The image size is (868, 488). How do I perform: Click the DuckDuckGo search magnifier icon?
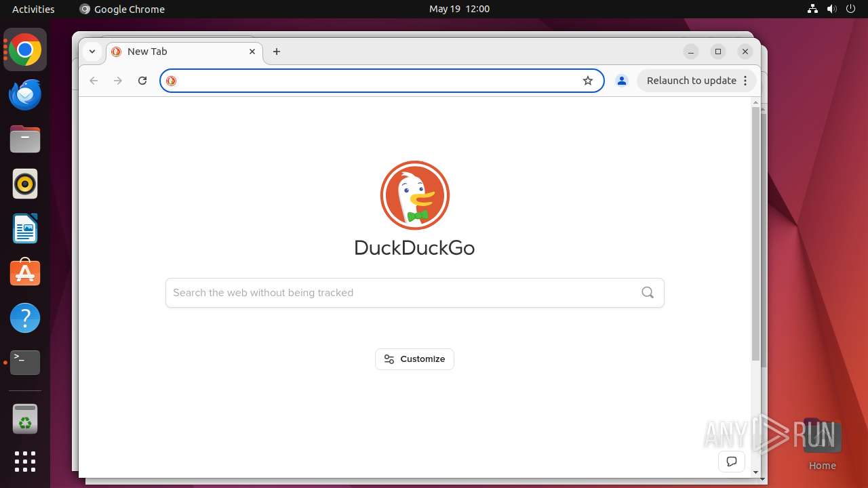coord(648,292)
